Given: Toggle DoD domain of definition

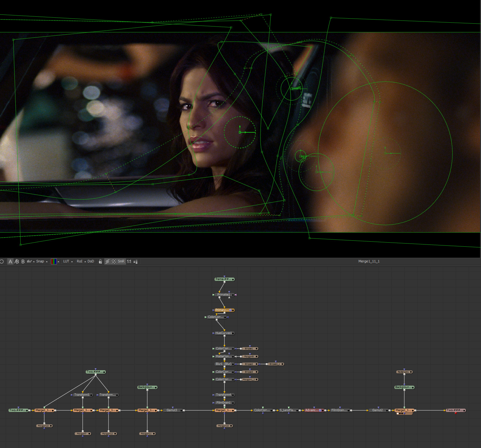Looking at the screenshot, I should (91, 261).
